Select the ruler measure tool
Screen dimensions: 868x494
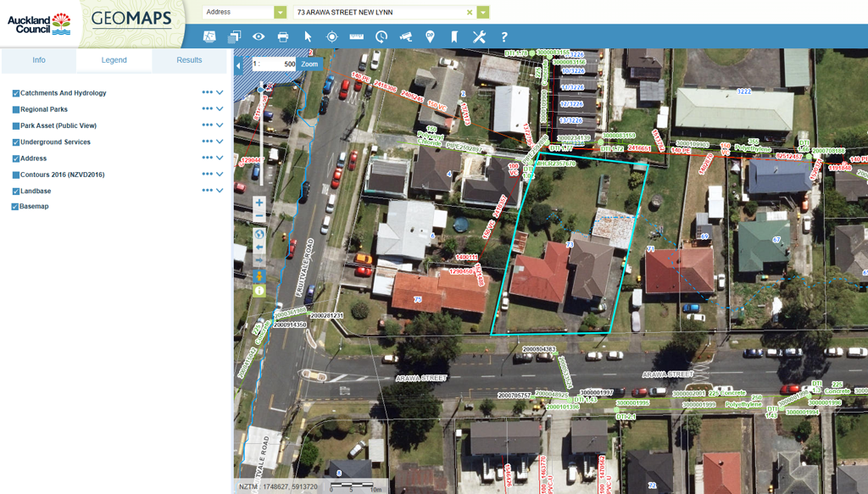356,36
